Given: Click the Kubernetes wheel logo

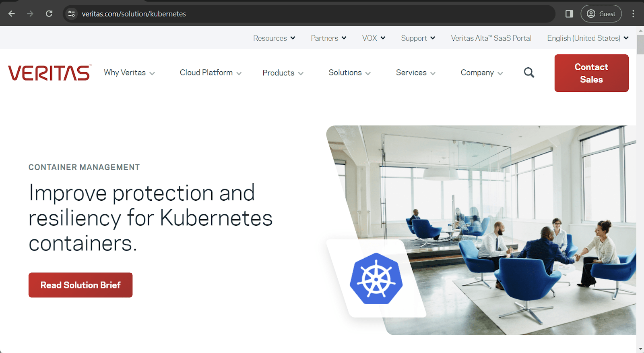Looking at the screenshot, I should pyautogui.click(x=376, y=278).
